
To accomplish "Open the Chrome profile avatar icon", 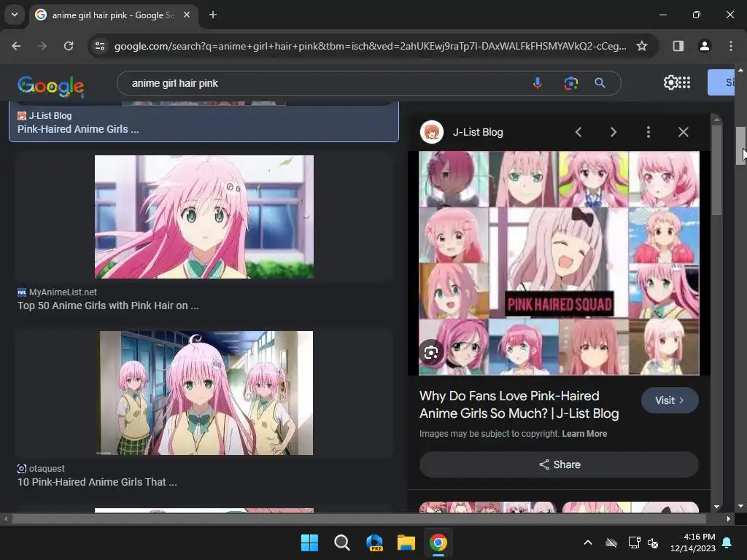I will 704,46.
